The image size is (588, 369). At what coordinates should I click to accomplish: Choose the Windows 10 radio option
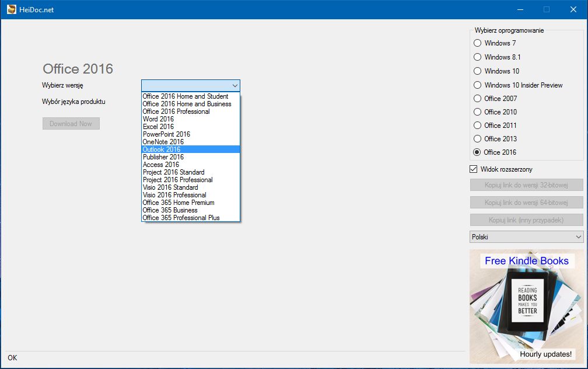[x=477, y=71]
